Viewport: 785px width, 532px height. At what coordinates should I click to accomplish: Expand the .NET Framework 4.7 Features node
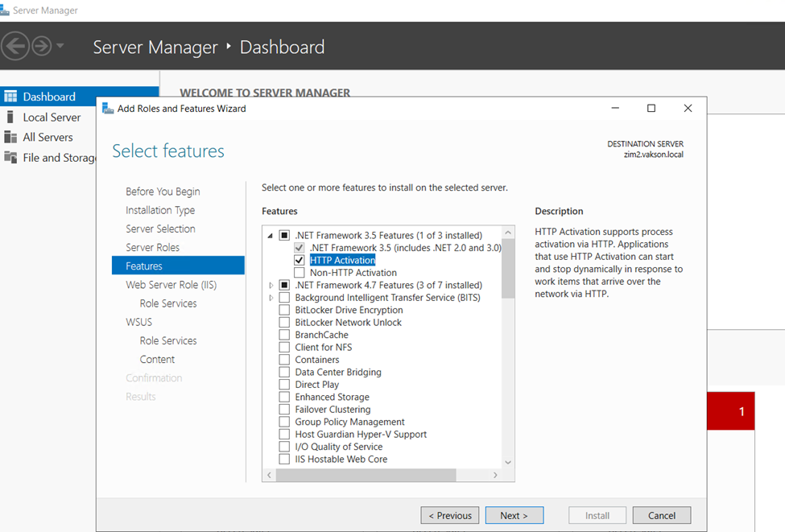click(x=271, y=285)
